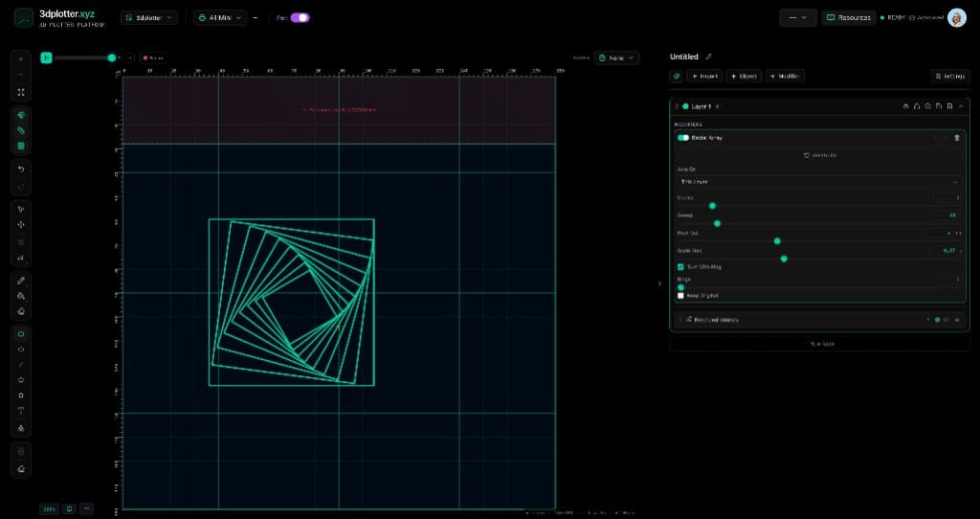Viewport: 980px width, 519px height.
Task: Zoom out with the minus icon
Action: [x=21, y=75]
